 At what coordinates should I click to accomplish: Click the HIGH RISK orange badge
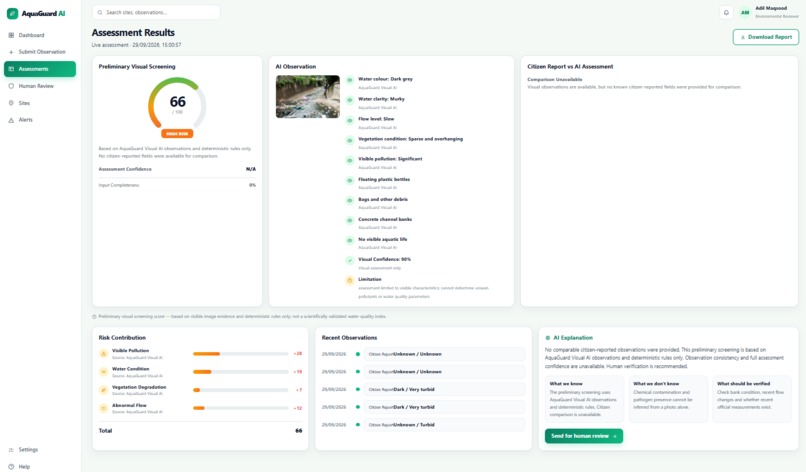tap(177, 134)
